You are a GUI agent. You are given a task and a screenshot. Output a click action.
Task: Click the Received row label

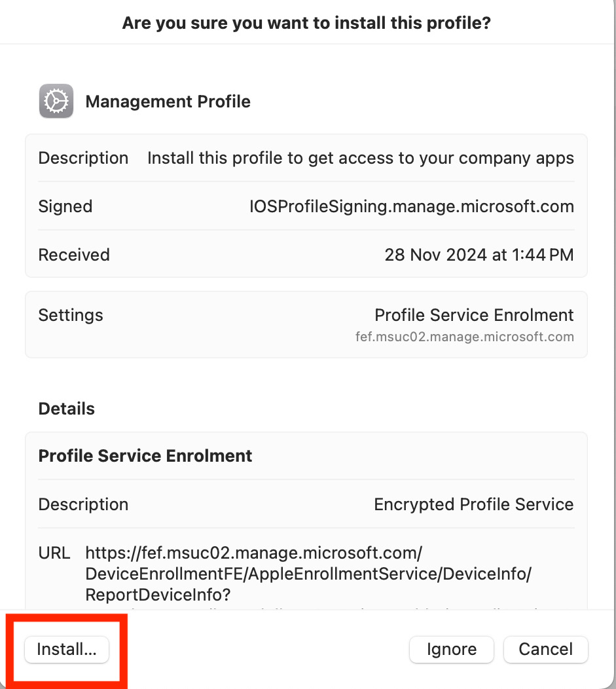(x=74, y=254)
